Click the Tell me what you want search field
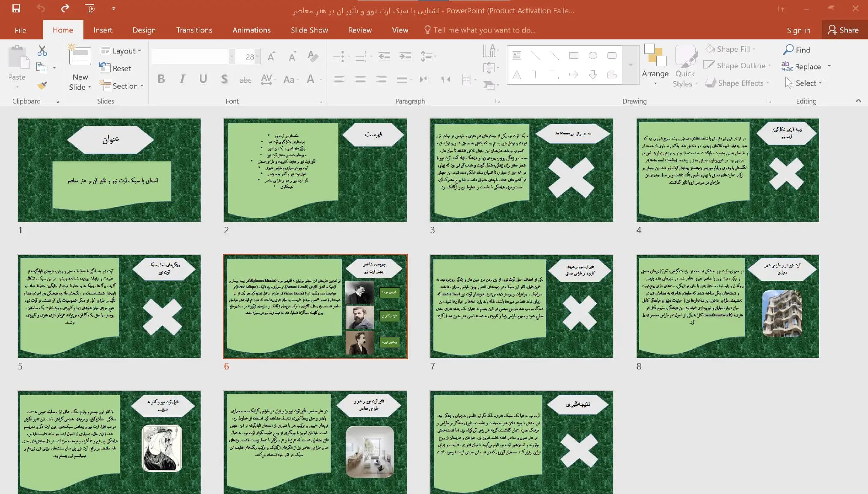 [480, 30]
